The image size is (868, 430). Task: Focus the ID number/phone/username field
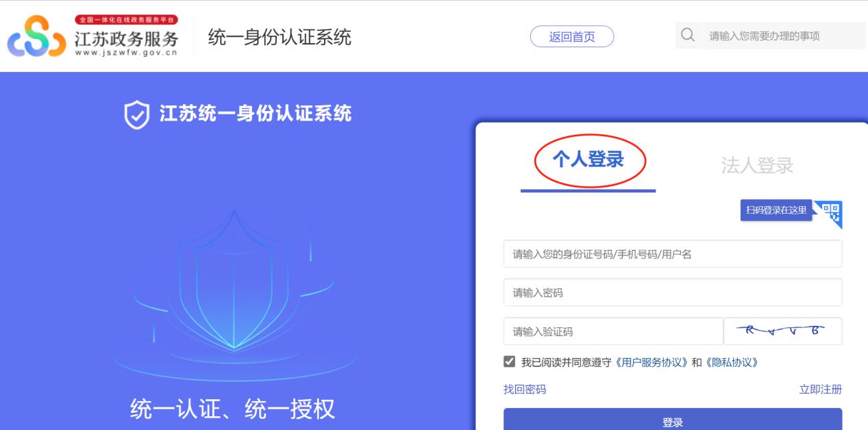(673, 254)
